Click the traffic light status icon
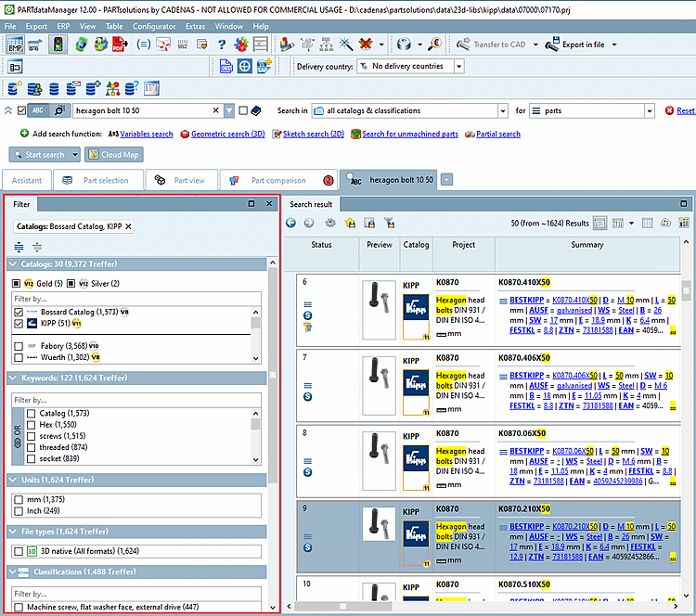 (x=58, y=45)
